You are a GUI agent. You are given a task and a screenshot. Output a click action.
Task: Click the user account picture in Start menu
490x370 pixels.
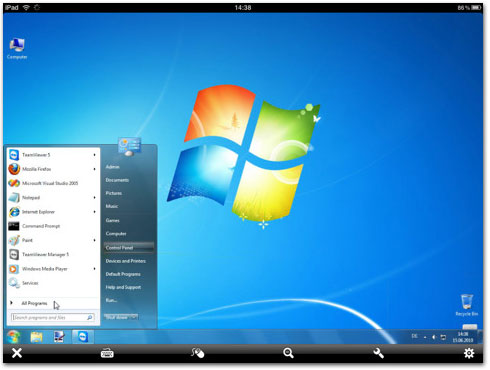[130, 147]
